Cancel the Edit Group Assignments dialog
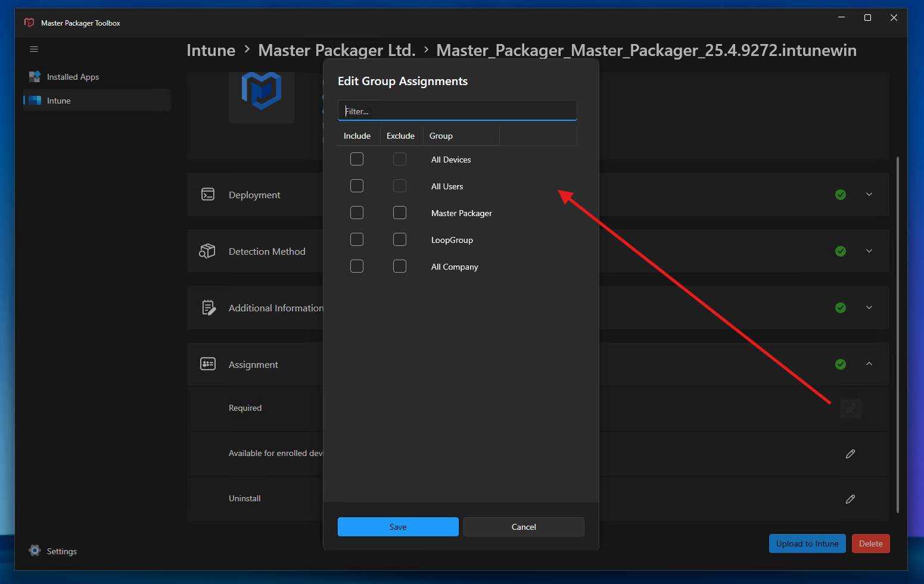The width and height of the screenshot is (924, 584). click(524, 527)
